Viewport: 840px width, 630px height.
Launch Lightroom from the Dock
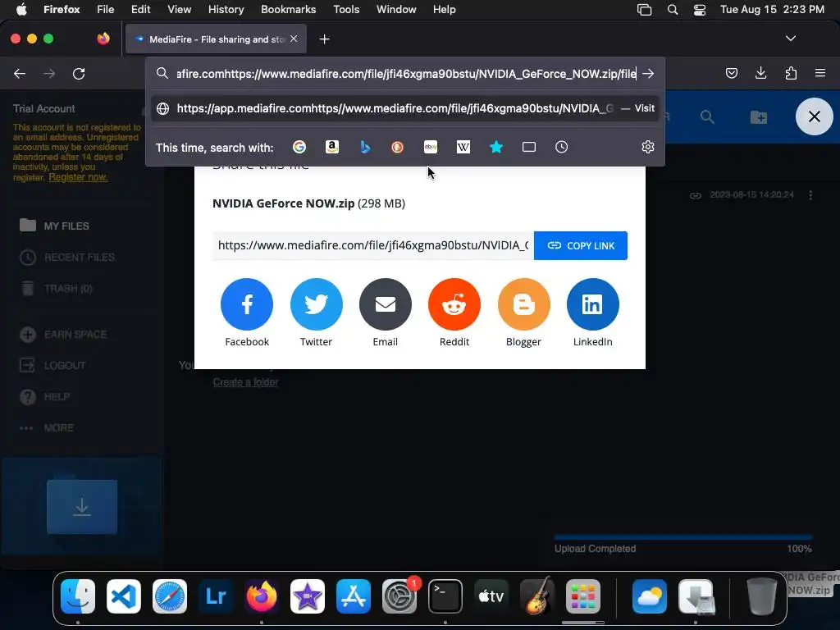[x=216, y=596]
